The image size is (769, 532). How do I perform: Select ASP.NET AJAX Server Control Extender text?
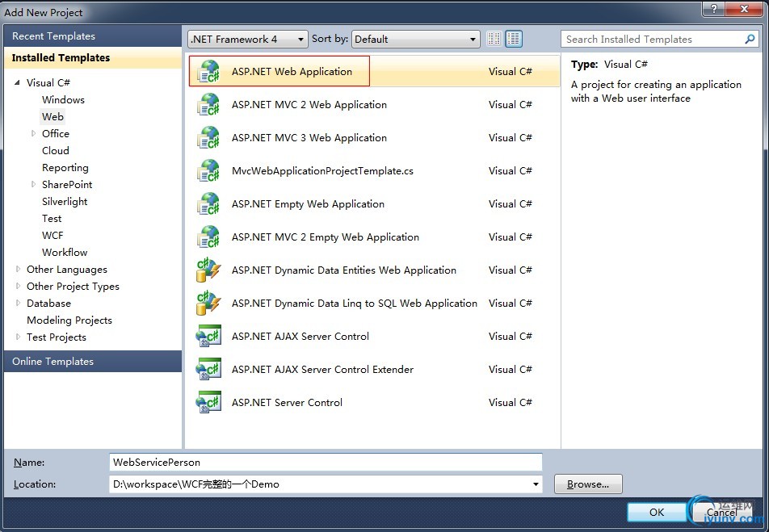[323, 369]
